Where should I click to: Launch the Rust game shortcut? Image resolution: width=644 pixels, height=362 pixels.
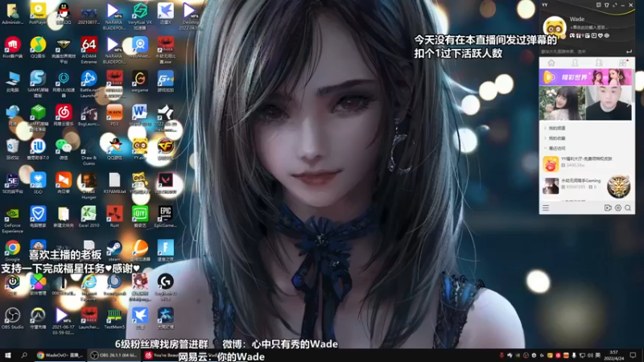click(x=114, y=217)
